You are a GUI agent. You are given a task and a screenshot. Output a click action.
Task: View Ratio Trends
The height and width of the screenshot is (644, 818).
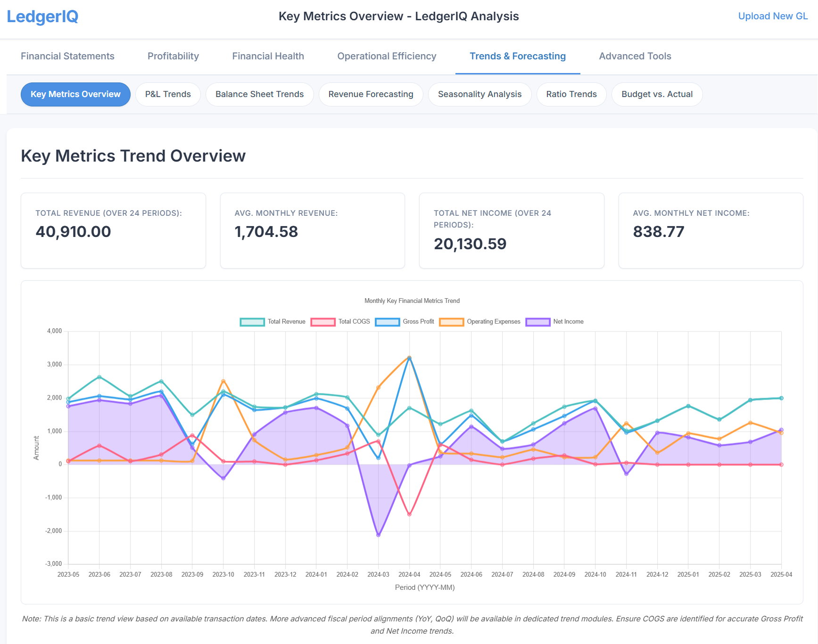point(571,94)
